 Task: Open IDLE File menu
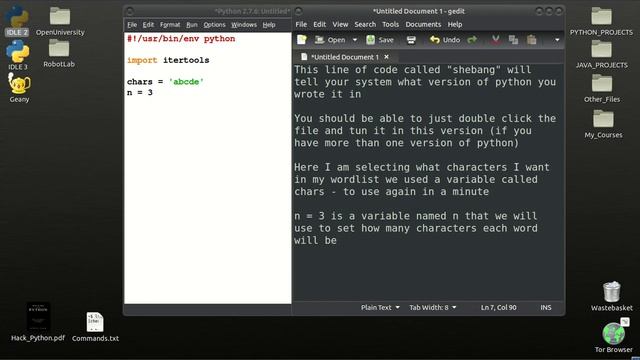click(x=132, y=25)
